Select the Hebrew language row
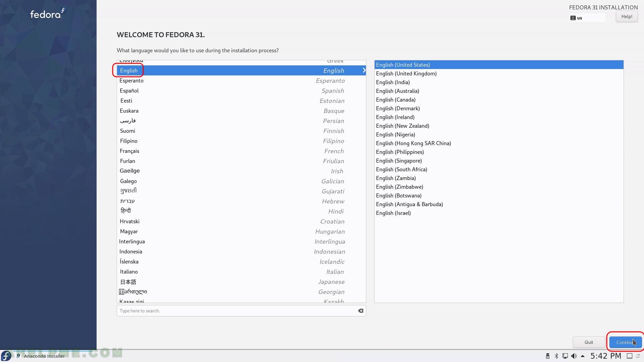Image resolution: width=644 pixels, height=362 pixels. [x=241, y=201]
